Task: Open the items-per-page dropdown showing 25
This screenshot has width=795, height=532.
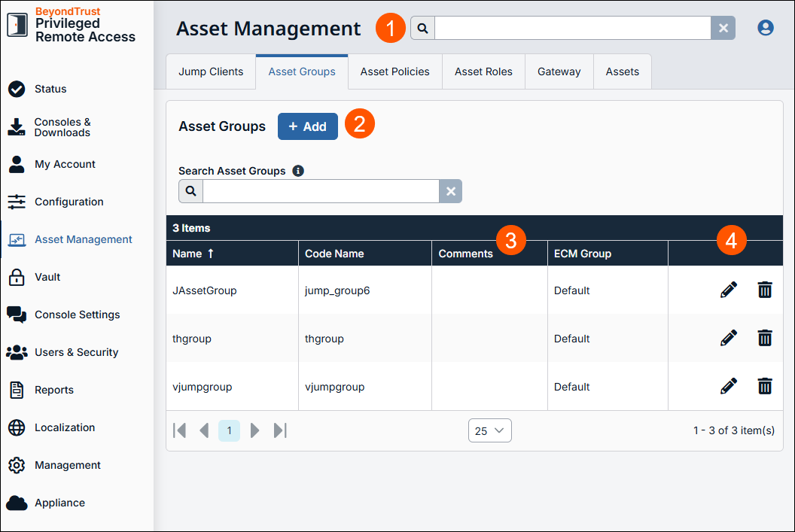Action: click(489, 430)
